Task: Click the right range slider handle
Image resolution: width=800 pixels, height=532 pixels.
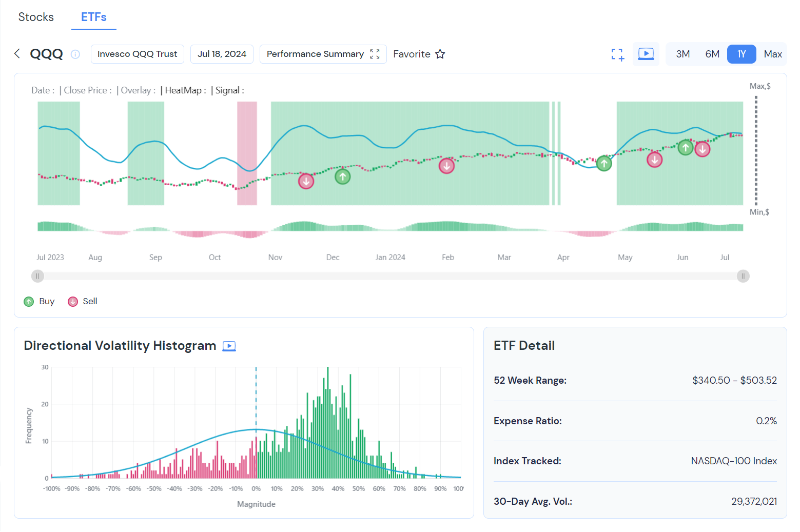Action: 743,276
